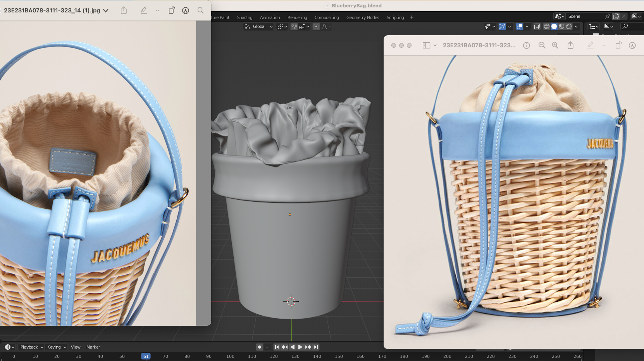This screenshot has width=644, height=361.
Task: Toggle sidebar view in right Preview window
Action: [426, 45]
